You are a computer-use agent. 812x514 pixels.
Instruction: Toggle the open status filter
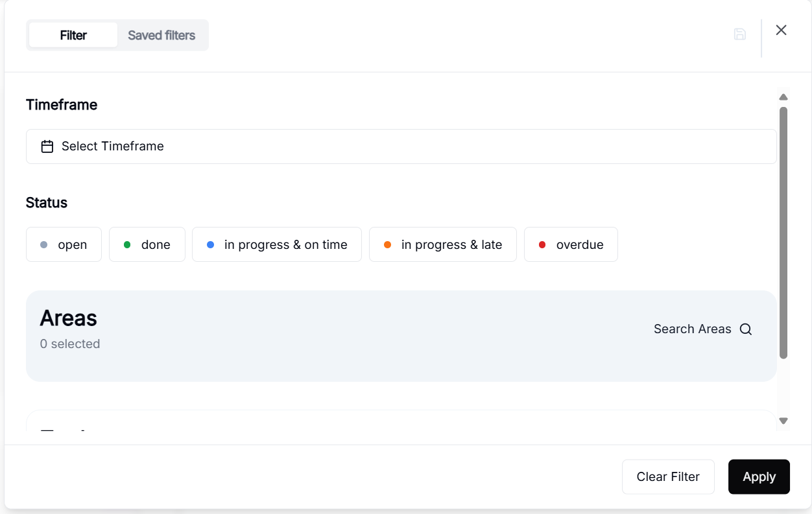click(x=64, y=244)
